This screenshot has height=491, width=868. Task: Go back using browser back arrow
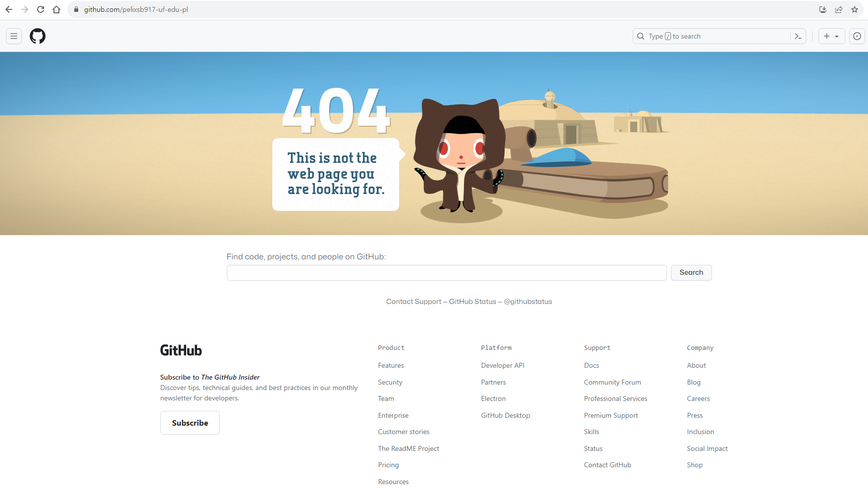tap(9, 9)
